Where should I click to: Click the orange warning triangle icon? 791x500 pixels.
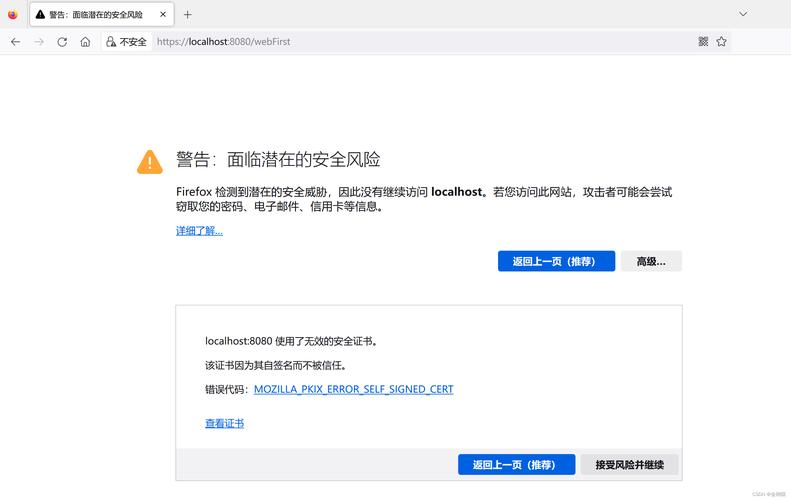pyautogui.click(x=150, y=162)
